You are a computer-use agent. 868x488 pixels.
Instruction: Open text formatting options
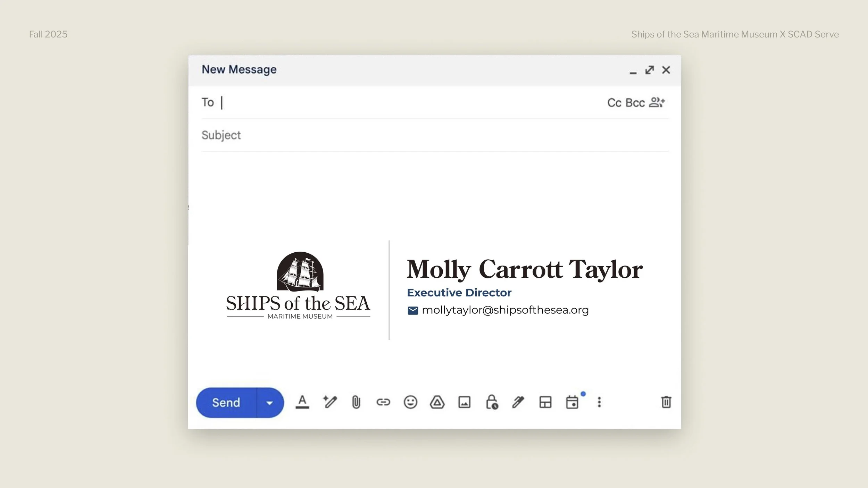pos(302,402)
